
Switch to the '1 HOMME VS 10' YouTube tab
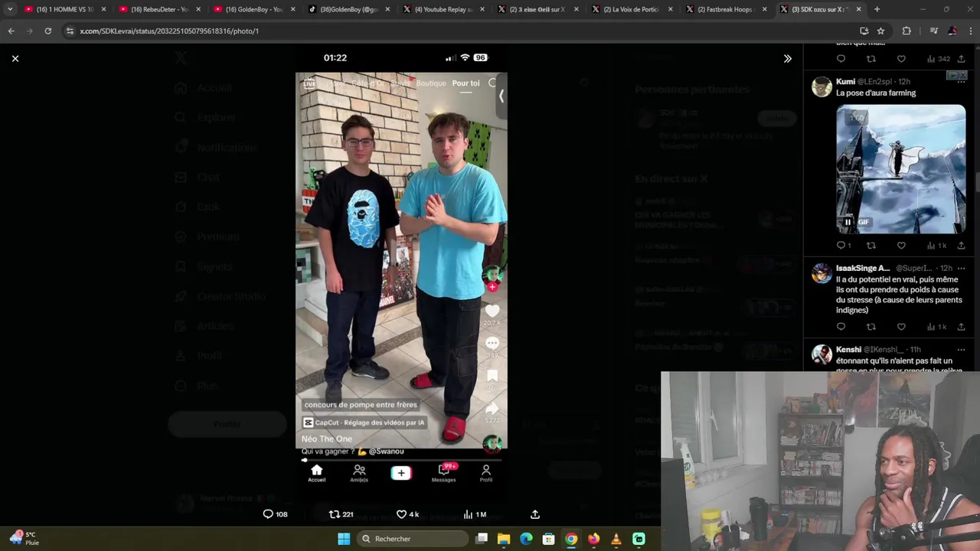(x=64, y=9)
